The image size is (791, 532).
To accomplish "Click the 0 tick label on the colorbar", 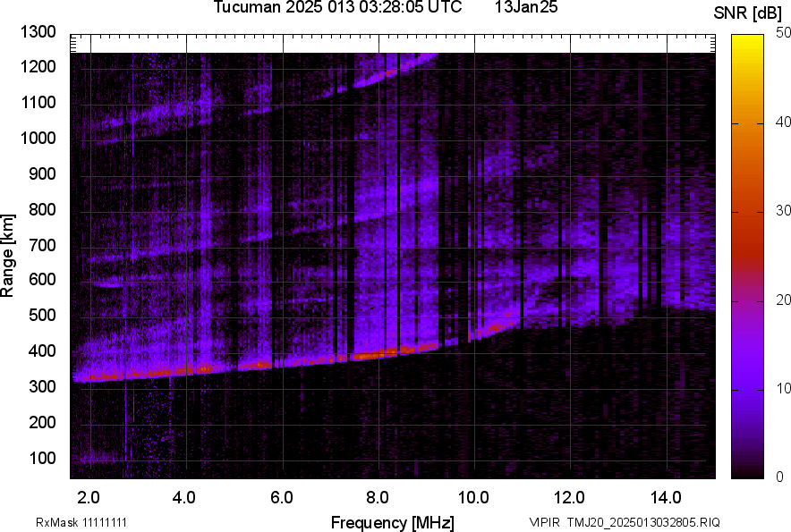I will (779, 477).
